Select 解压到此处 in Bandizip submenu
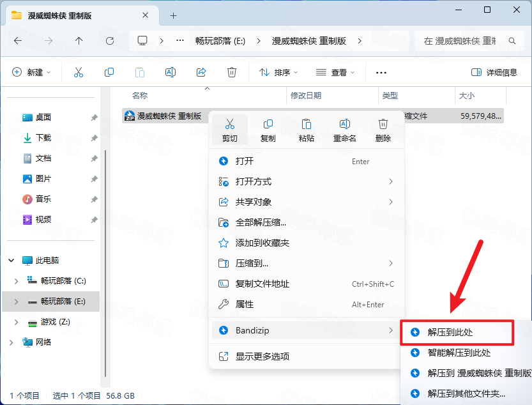The height and width of the screenshot is (405, 532). click(x=457, y=332)
